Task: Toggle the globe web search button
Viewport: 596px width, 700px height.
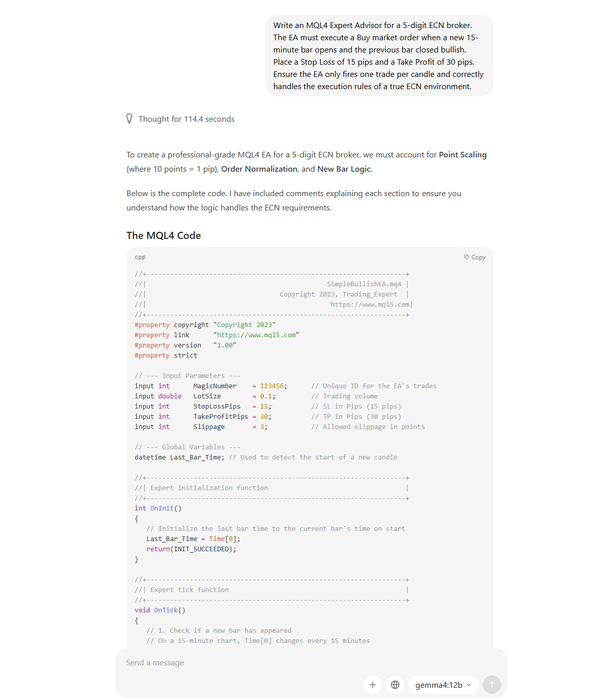Action: pyautogui.click(x=395, y=685)
